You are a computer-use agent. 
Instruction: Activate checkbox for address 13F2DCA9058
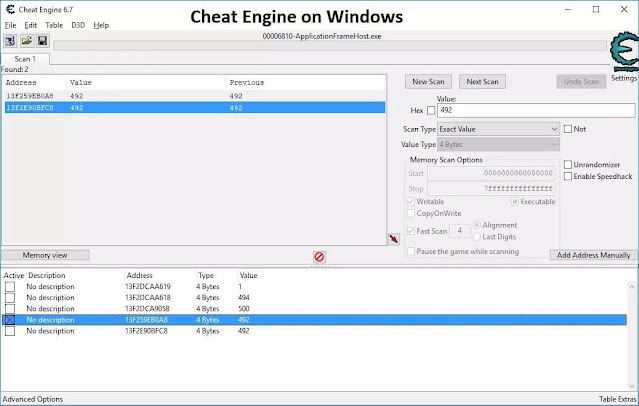click(x=10, y=309)
